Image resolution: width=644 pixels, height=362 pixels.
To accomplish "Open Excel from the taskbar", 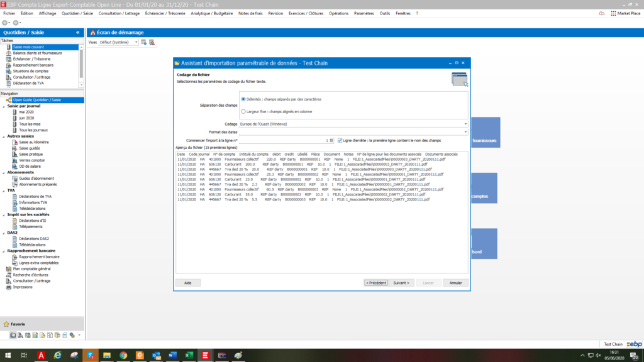I will click(x=189, y=356).
